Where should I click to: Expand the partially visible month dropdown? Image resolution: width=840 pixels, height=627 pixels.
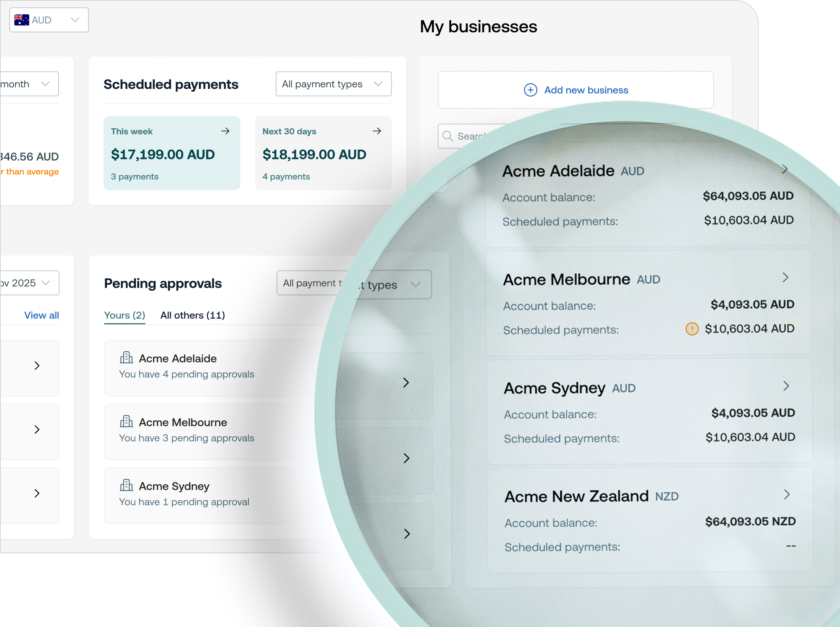(x=29, y=84)
